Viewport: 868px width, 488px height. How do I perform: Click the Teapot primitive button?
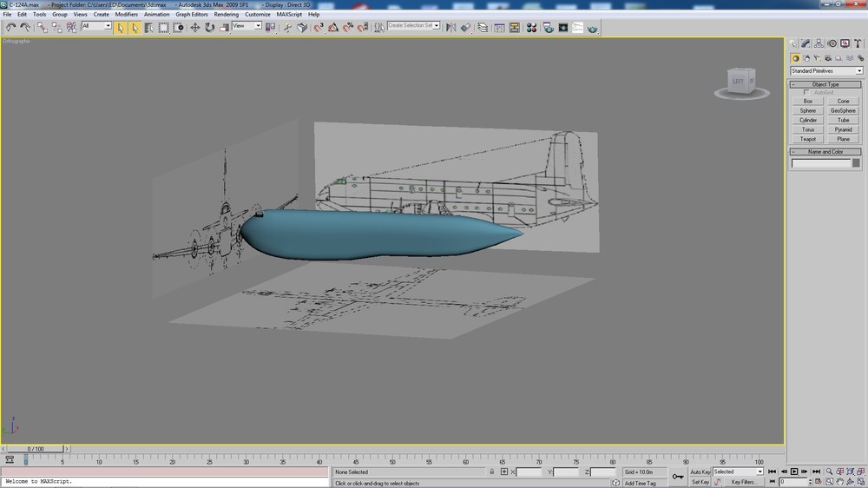pyautogui.click(x=807, y=139)
